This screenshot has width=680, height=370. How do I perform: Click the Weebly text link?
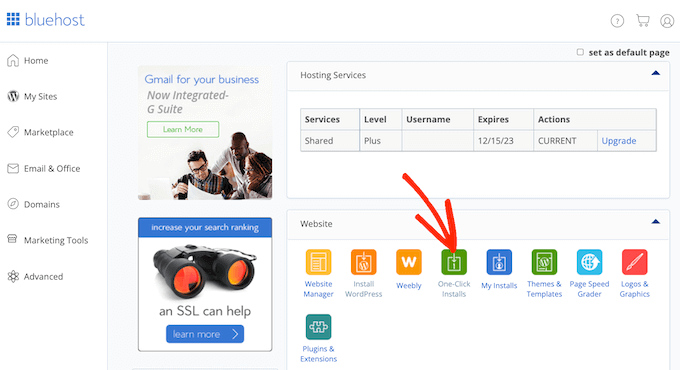tap(409, 285)
